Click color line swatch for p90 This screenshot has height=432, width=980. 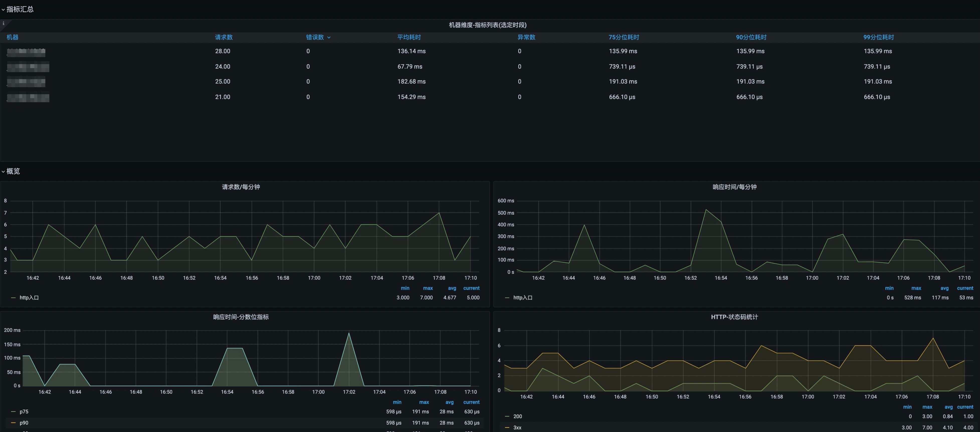coord(13,422)
